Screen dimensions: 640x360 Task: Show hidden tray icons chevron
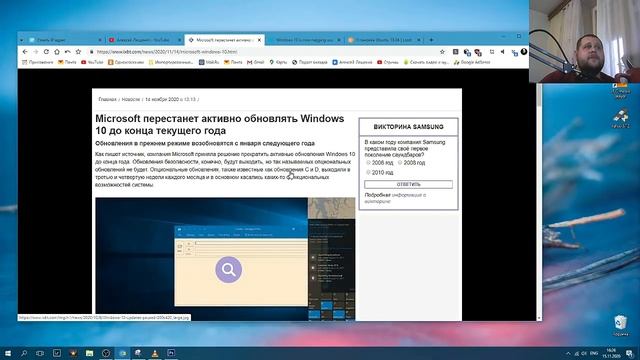coord(568,353)
